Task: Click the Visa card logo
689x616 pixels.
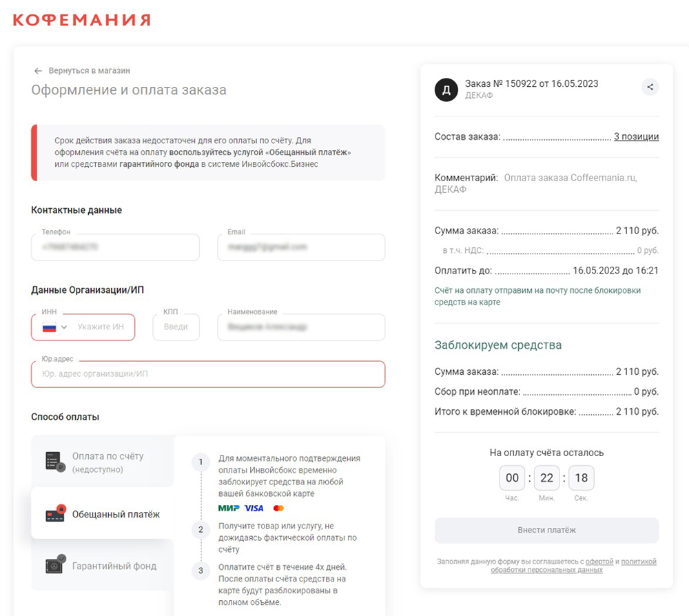Action: coord(254,509)
